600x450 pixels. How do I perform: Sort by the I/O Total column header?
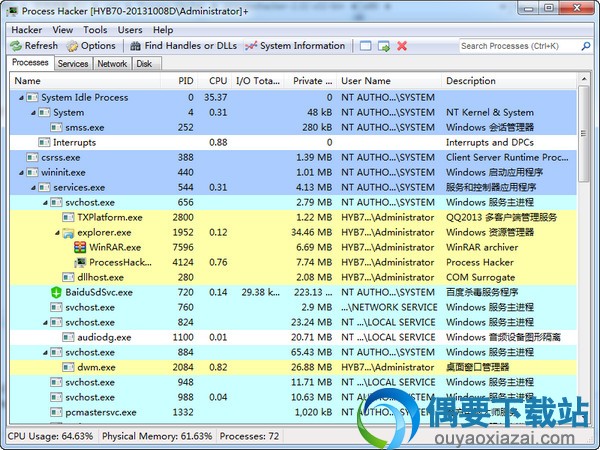tap(258, 81)
